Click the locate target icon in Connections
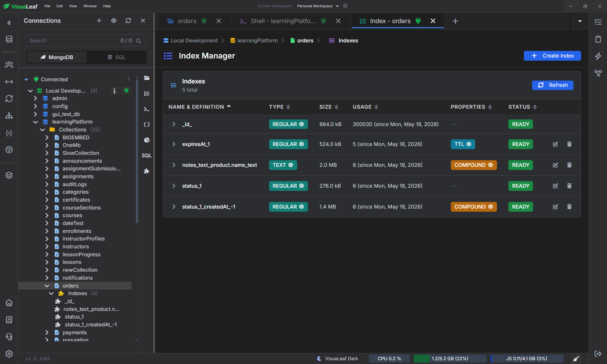The width and height of the screenshot is (607, 364). [x=114, y=21]
